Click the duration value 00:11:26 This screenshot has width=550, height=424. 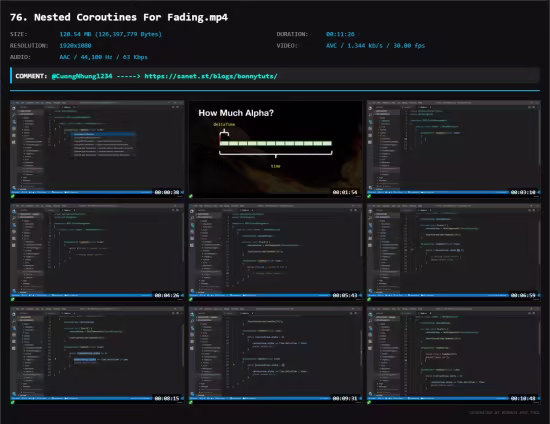coord(340,34)
